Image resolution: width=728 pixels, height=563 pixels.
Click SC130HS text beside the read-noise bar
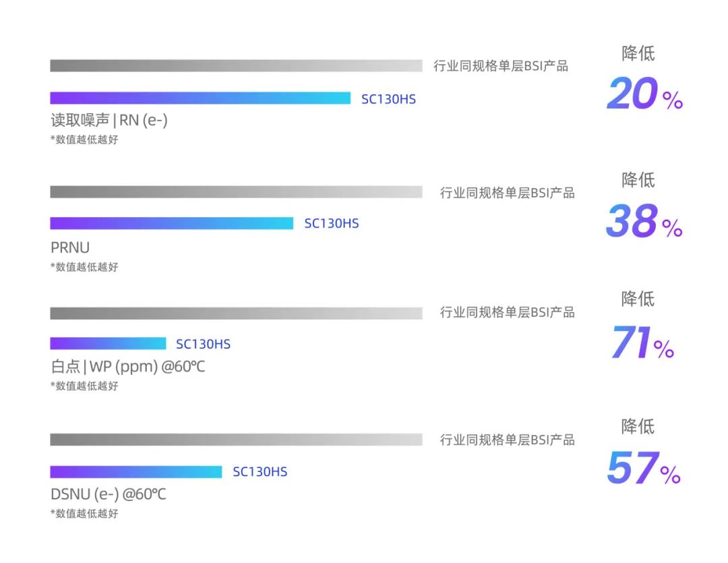click(x=388, y=99)
